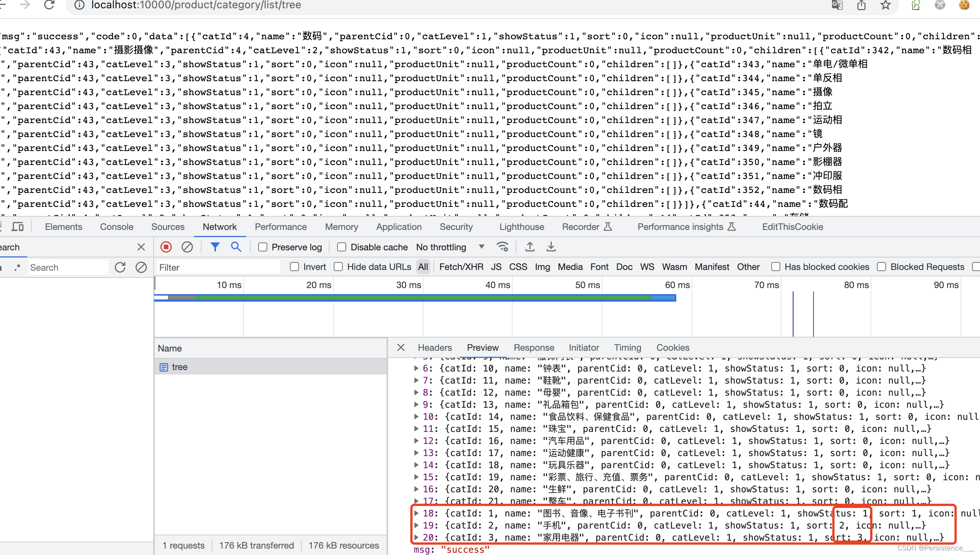The height and width of the screenshot is (555, 980).
Task: Click the forward navigation arrow
Action: tap(25, 5)
